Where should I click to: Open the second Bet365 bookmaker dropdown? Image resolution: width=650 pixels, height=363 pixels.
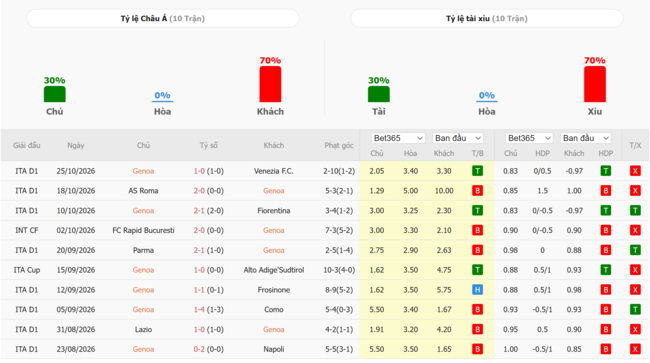tap(529, 138)
